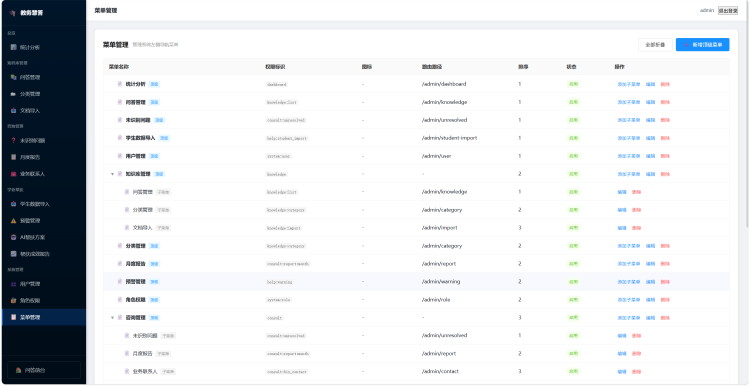Screen dimensions: 750x386
Task: Click the 全部折叠 button
Action: click(x=655, y=44)
